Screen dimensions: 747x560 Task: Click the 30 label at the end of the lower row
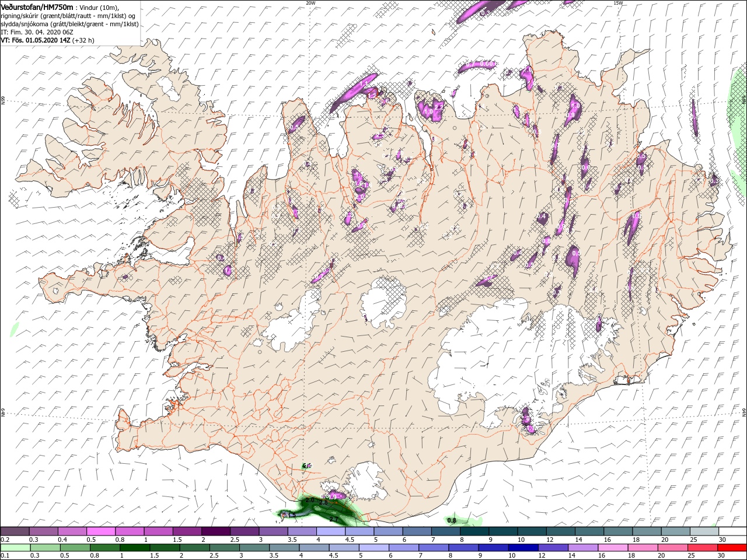(722, 555)
